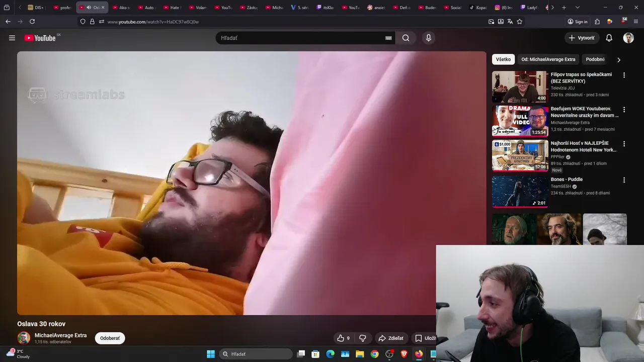This screenshot has height=362, width=644.
Task: Click the browser Sign in button
Action: [x=578, y=22]
